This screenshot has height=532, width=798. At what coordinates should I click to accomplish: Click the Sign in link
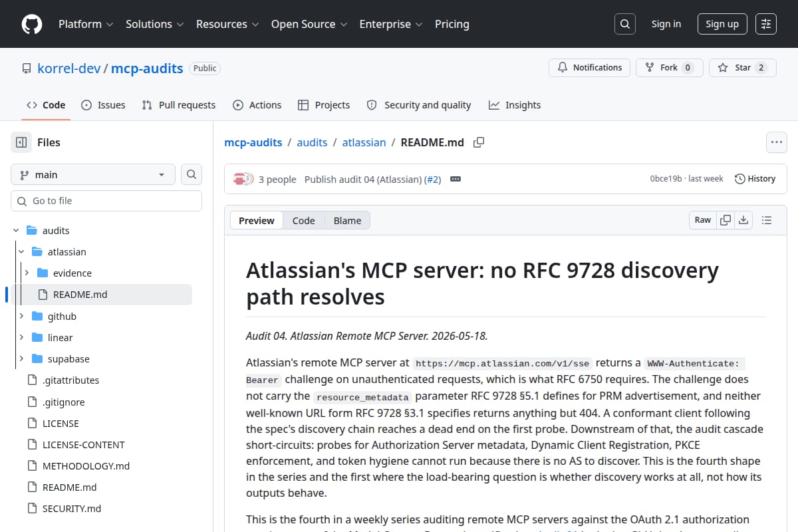pos(666,24)
